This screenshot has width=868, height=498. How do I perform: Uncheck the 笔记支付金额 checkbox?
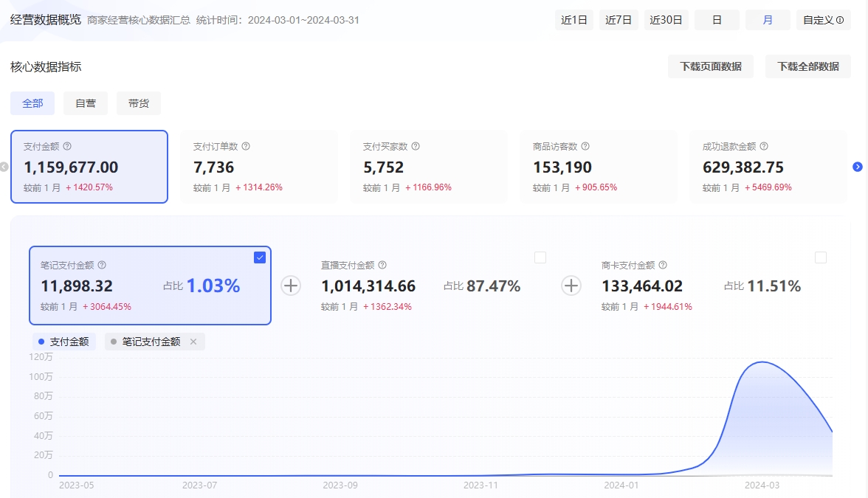point(260,257)
